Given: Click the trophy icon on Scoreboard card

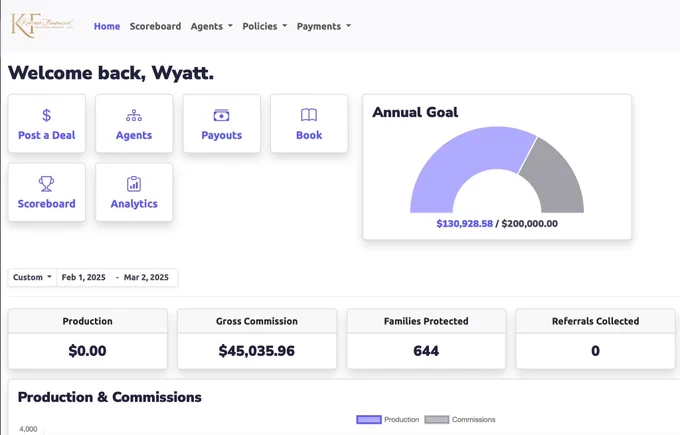Looking at the screenshot, I should 46,183.
